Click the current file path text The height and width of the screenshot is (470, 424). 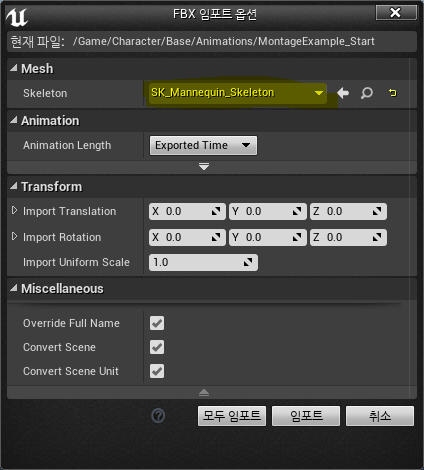point(224,41)
